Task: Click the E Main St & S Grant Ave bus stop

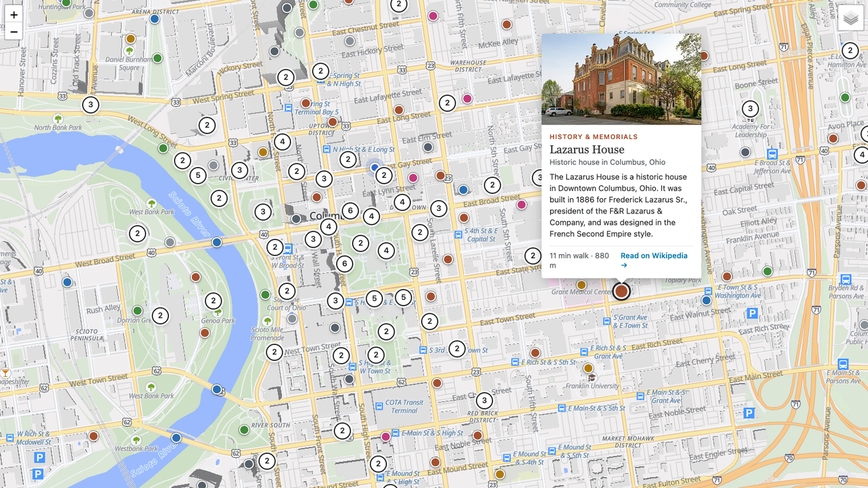Action: [641, 396]
